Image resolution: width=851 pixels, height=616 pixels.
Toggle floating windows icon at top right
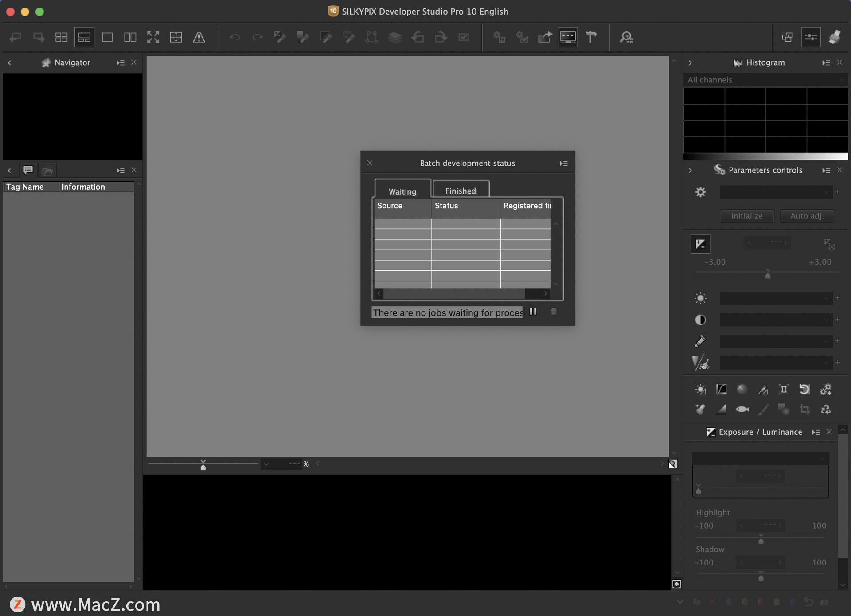coord(787,37)
